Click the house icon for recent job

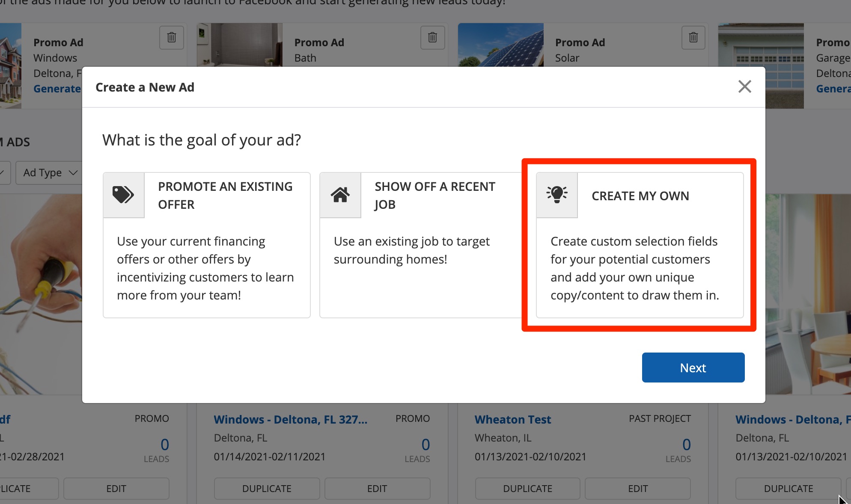[x=340, y=195]
